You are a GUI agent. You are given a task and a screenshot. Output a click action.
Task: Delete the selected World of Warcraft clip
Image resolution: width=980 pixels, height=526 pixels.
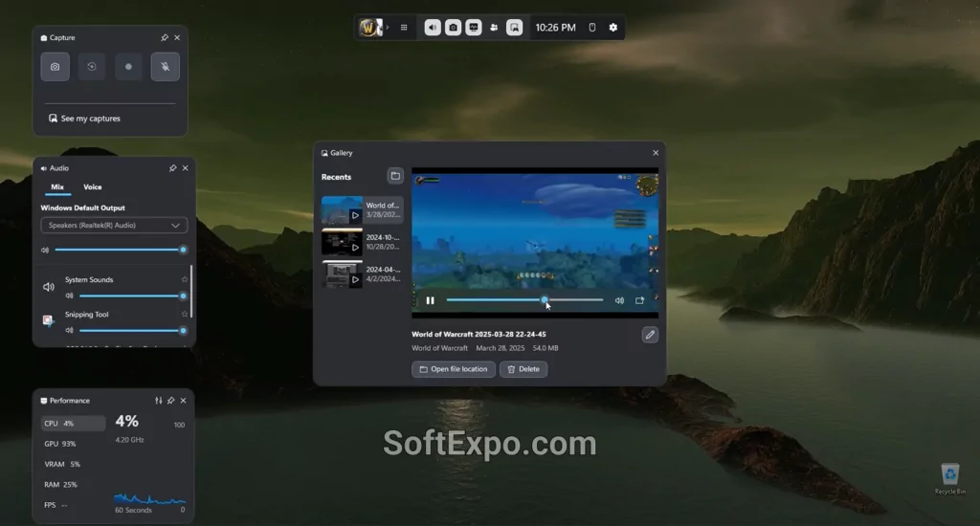pyautogui.click(x=523, y=369)
